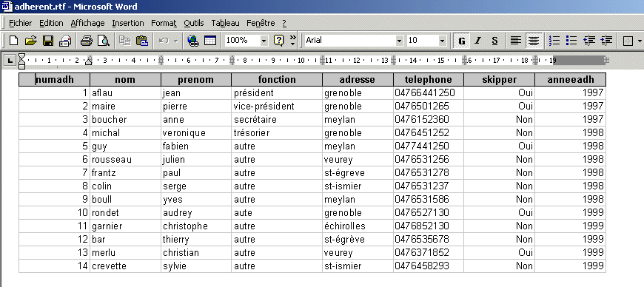The height and width of the screenshot is (287, 644).
Task: Open the Format menu
Action: [164, 23]
